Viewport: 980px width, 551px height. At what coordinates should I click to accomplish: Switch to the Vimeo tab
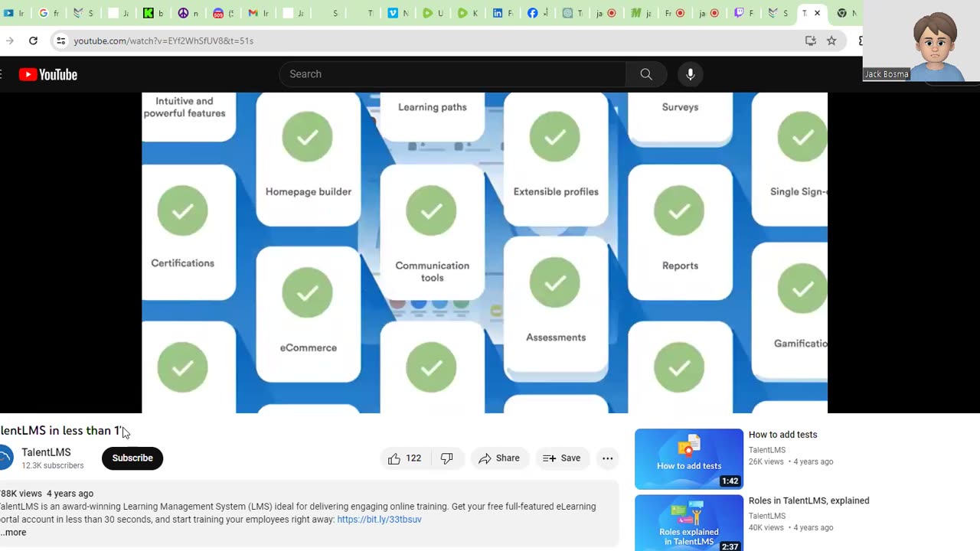pyautogui.click(x=397, y=13)
